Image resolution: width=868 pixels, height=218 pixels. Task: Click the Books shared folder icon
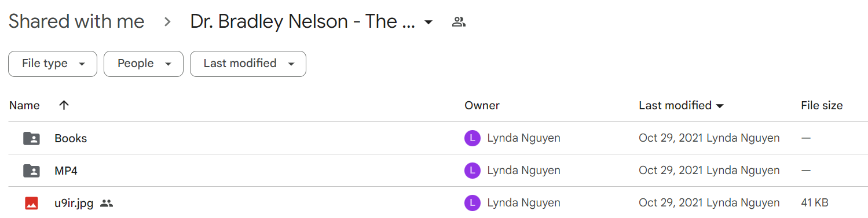(x=32, y=138)
